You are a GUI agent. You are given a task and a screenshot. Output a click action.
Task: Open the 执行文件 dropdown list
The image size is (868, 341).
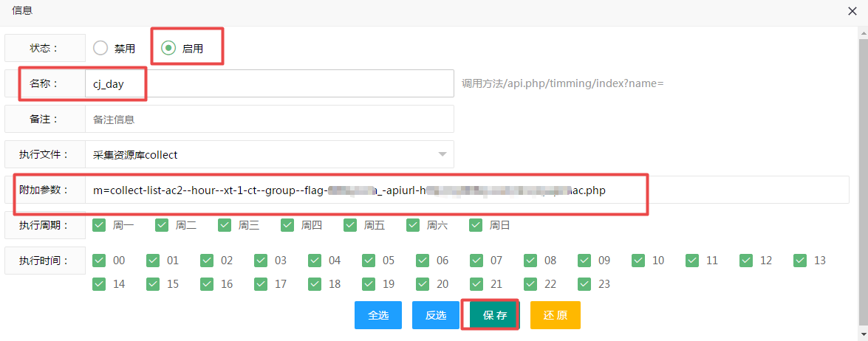click(x=269, y=154)
